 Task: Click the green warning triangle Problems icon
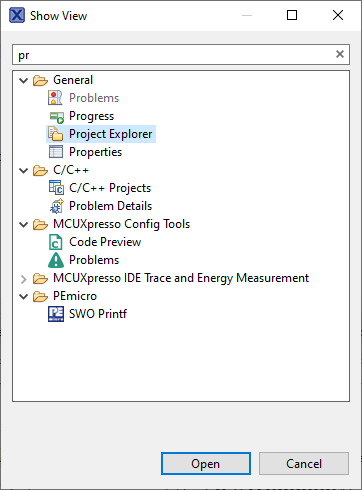[56, 260]
